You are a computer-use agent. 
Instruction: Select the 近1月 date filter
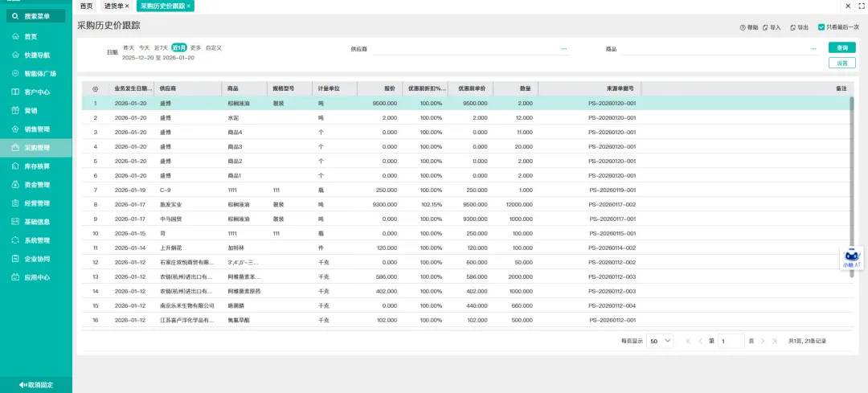(178, 47)
